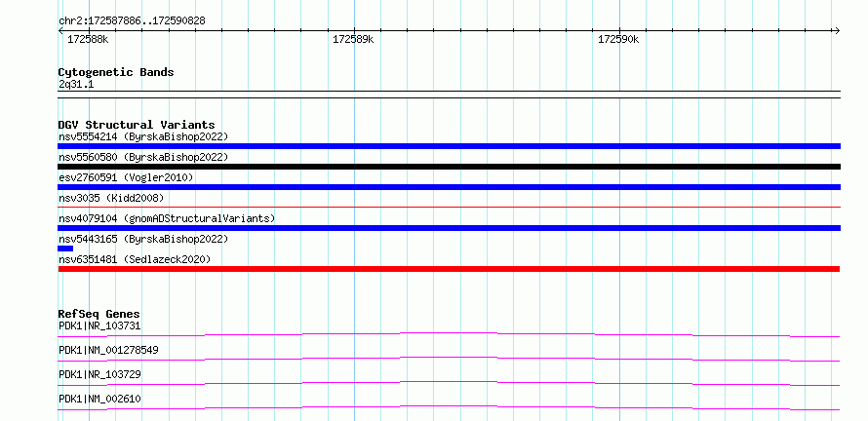The image size is (868, 421).
Task: Open variant nsv3035 (Kidd2008) label
Action: coord(111,198)
